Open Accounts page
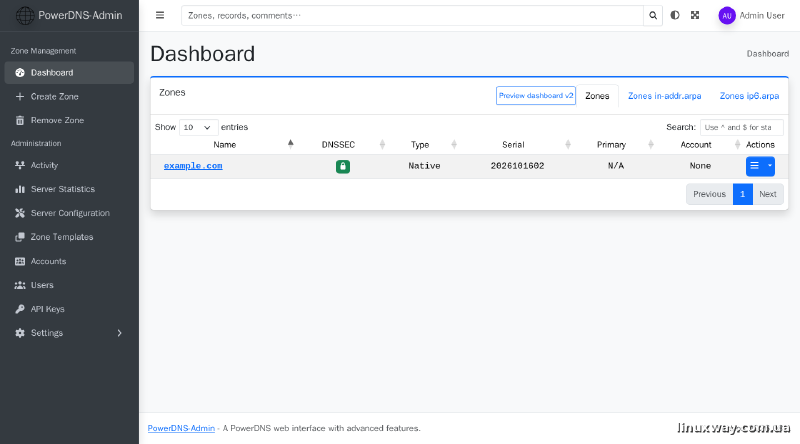 69,261
